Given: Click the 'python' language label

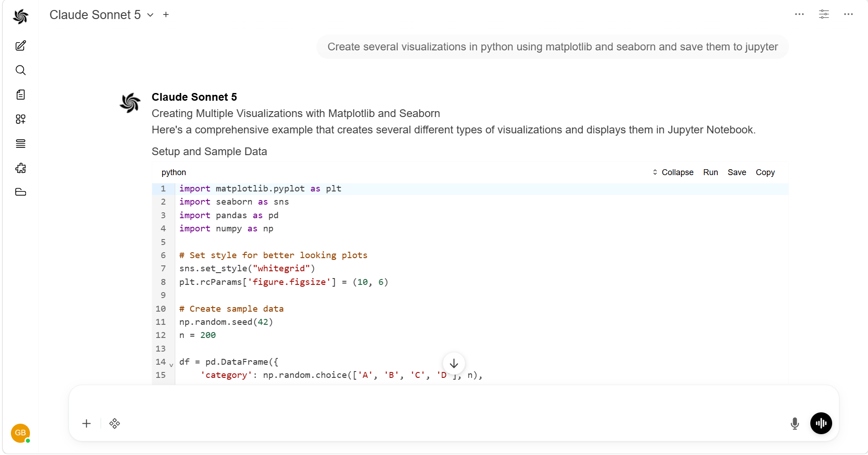Looking at the screenshot, I should [174, 172].
